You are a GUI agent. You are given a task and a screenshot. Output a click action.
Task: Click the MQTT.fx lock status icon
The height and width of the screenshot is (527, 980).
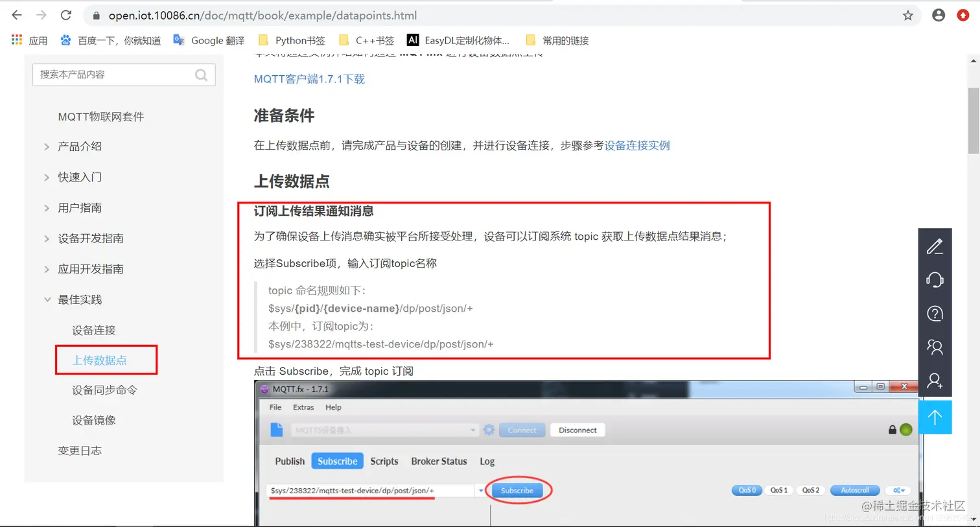click(x=892, y=430)
